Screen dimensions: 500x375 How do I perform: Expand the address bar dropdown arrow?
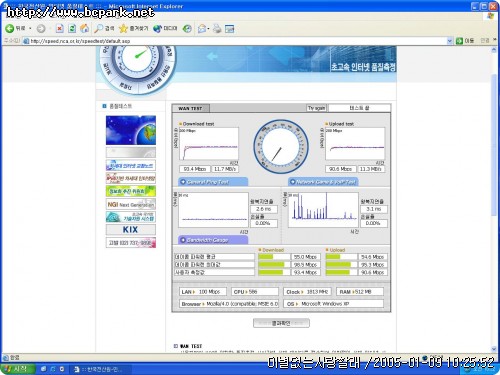(449, 41)
